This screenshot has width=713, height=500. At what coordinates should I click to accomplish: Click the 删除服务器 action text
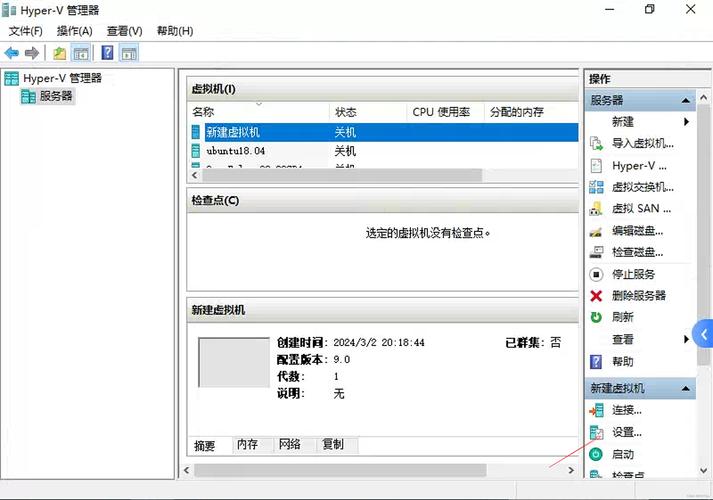(639, 295)
